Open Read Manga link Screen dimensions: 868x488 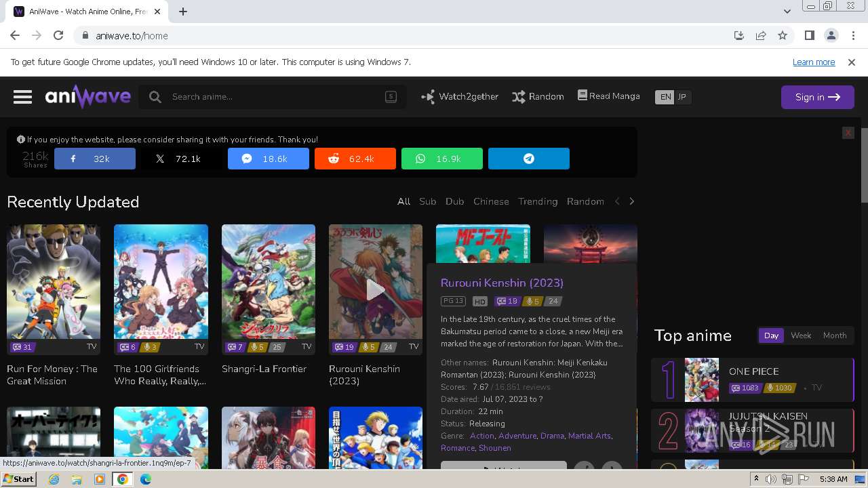coord(609,96)
